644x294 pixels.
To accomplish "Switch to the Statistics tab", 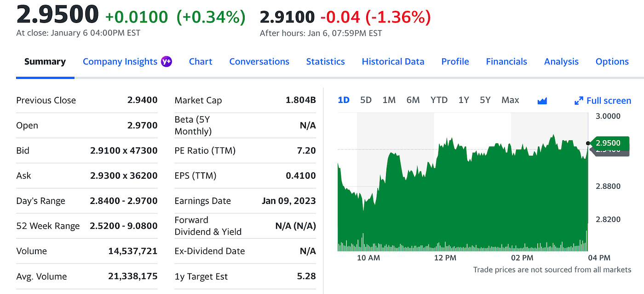I will [x=326, y=62].
